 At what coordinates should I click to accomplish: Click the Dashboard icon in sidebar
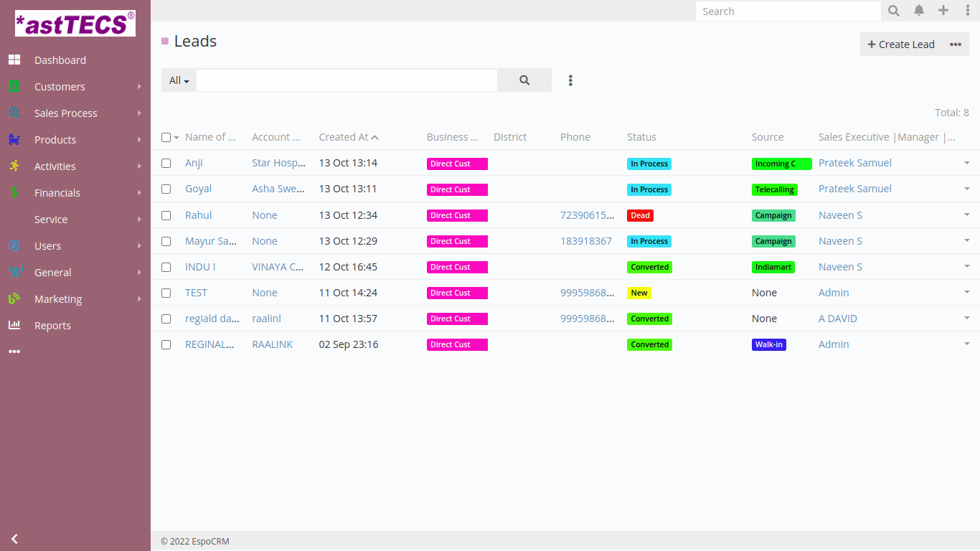point(14,60)
